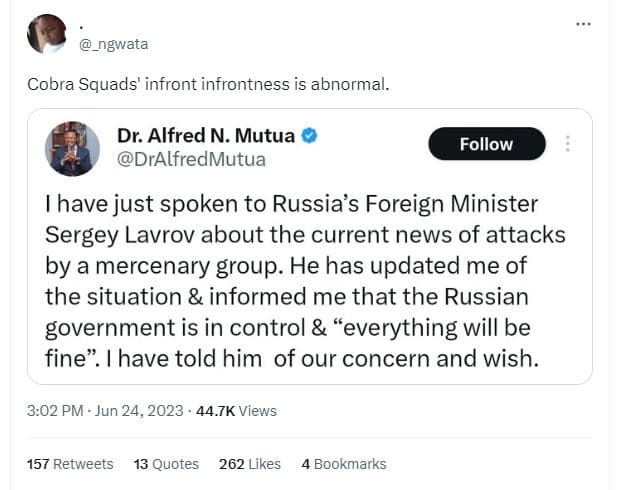Open the tweet's more options ellipsis menu

[x=584, y=24]
